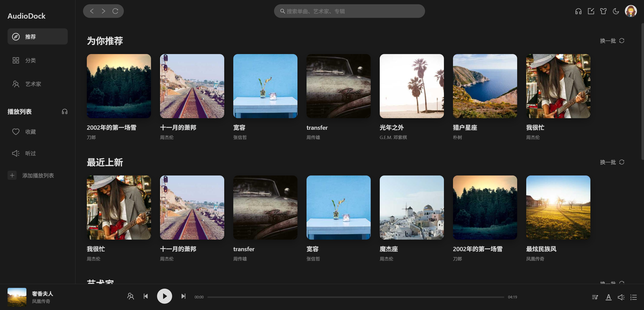
Task: Open the 光年之外 album cover
Action: point(411,86)
